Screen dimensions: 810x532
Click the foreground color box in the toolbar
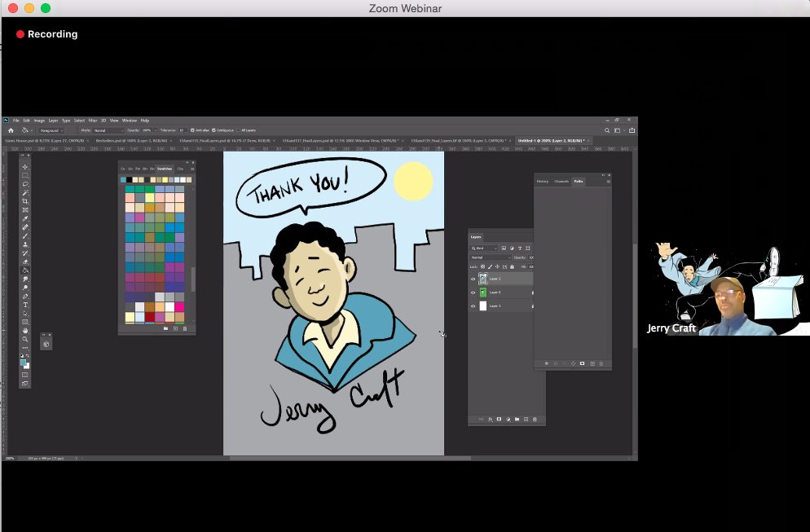24,363
